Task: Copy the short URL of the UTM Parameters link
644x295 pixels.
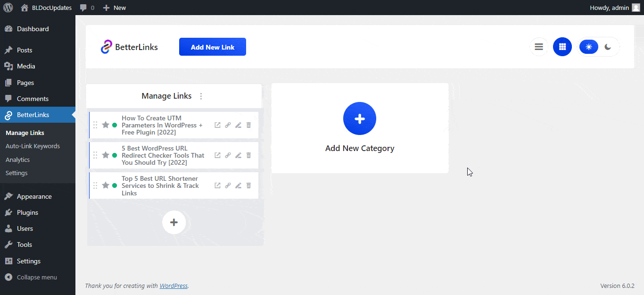Action: [x=228, y=125]
